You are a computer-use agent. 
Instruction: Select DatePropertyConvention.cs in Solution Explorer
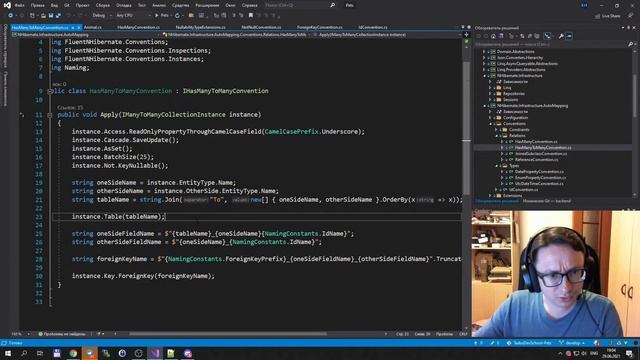(x=539, y=172)
